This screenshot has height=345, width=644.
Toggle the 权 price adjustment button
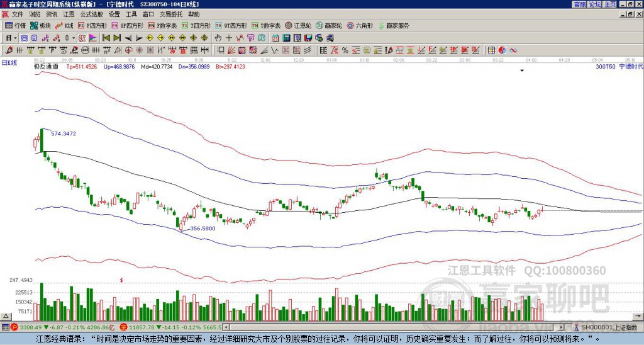click(x=82, y=38)
